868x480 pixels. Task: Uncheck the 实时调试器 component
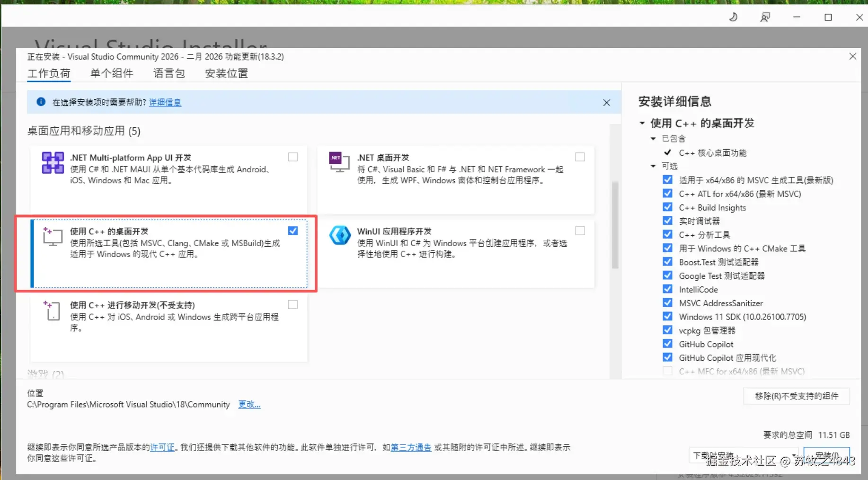(667, 221)
